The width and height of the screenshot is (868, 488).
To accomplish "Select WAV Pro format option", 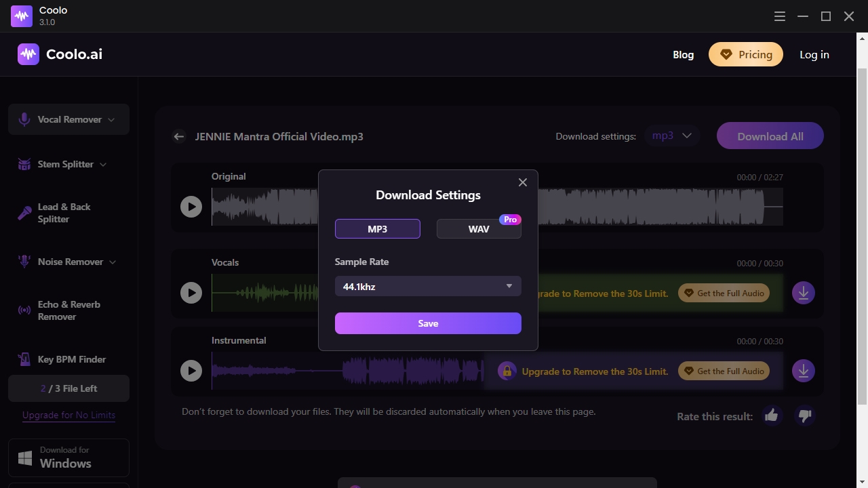I will tap(479, 229).
